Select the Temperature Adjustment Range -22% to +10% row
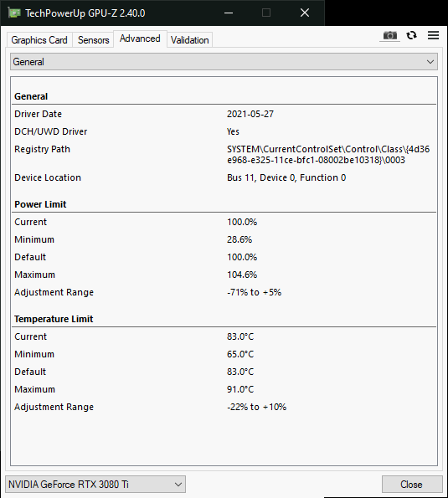The width and height of the screenshot is (448, 498). [x=224, y=407]
